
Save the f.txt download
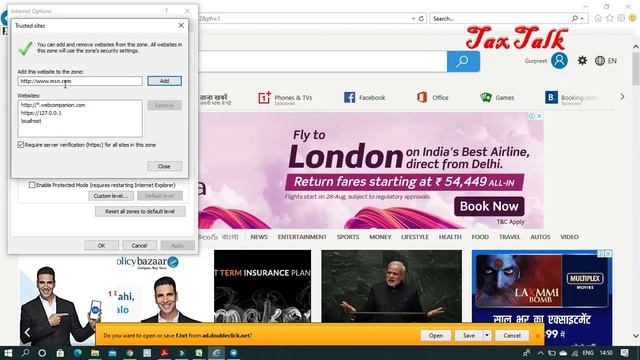point(469,336)
